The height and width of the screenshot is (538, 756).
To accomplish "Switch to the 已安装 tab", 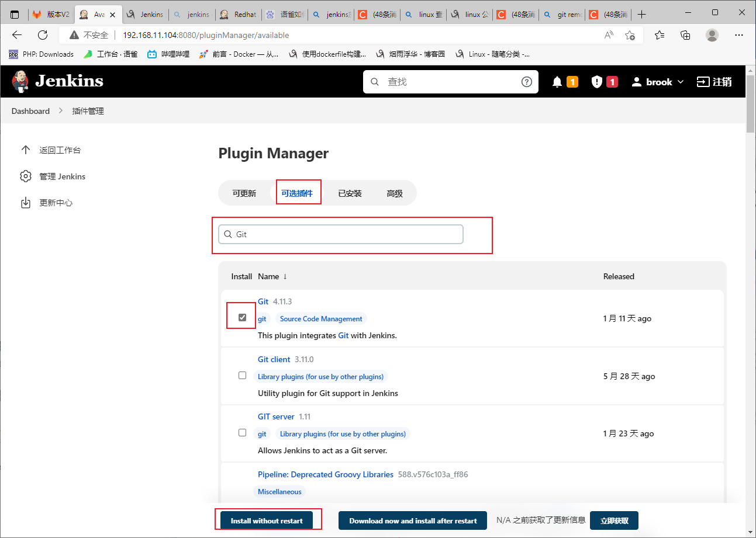I will pos(350,193).
